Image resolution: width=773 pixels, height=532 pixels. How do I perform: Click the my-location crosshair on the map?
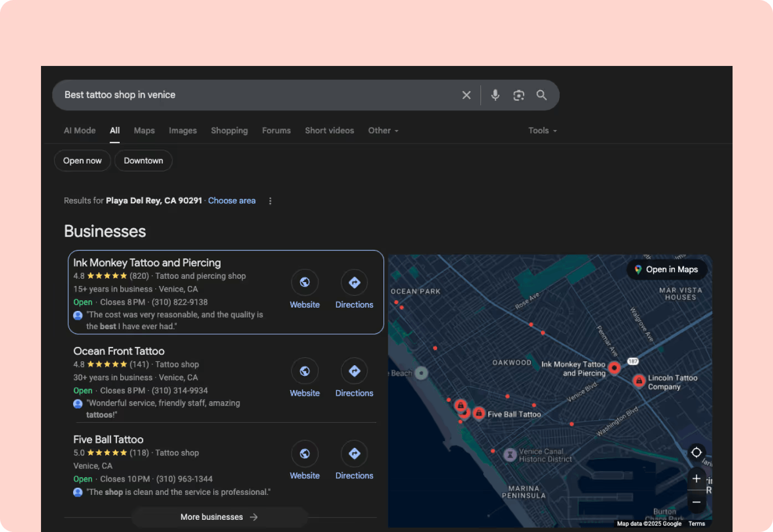point(697,452)
